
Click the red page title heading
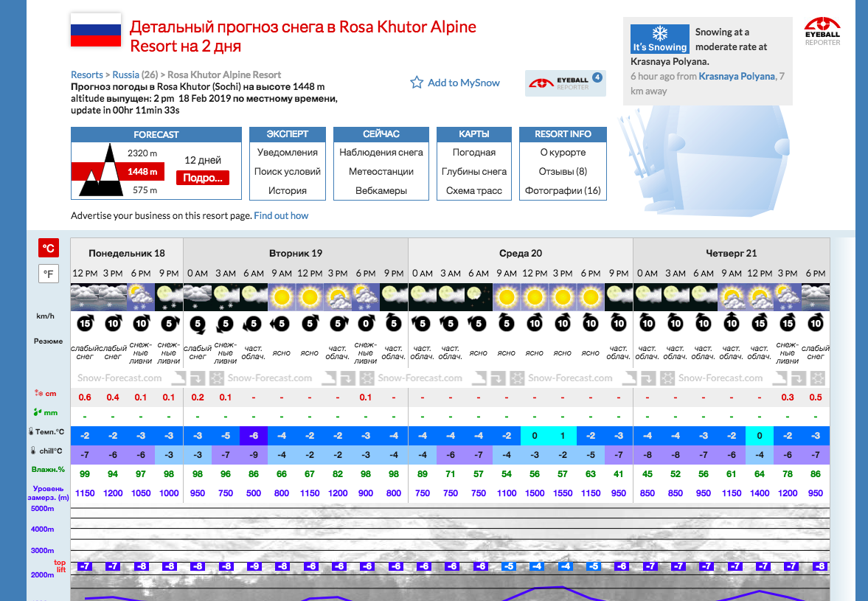303,36
